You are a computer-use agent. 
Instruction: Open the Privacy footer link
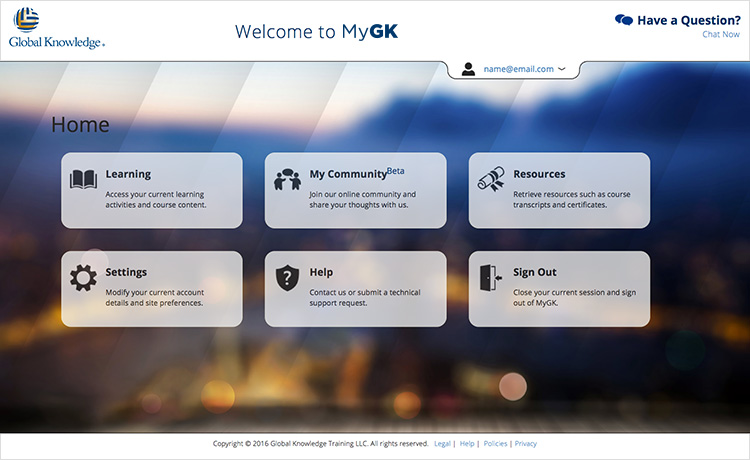pos(526,443)
